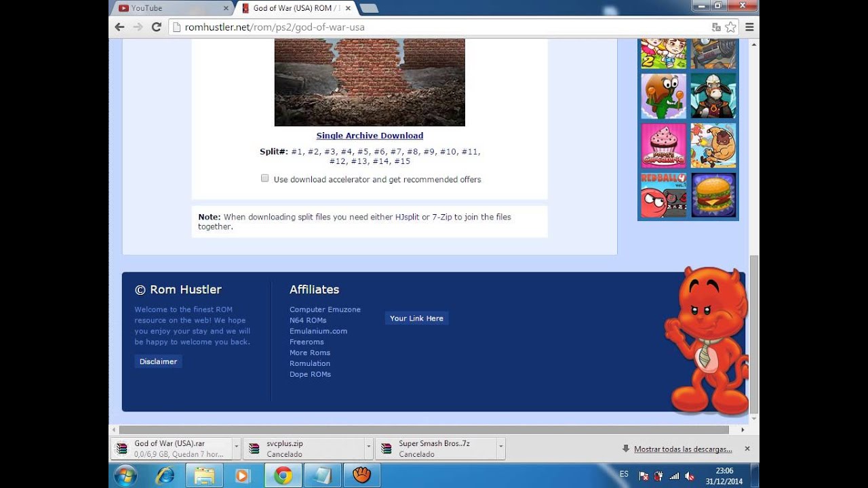This screenshot has height=488, width=868.
Task: Download split part #8
Action: pyautogui.click(x=412, y=152)
